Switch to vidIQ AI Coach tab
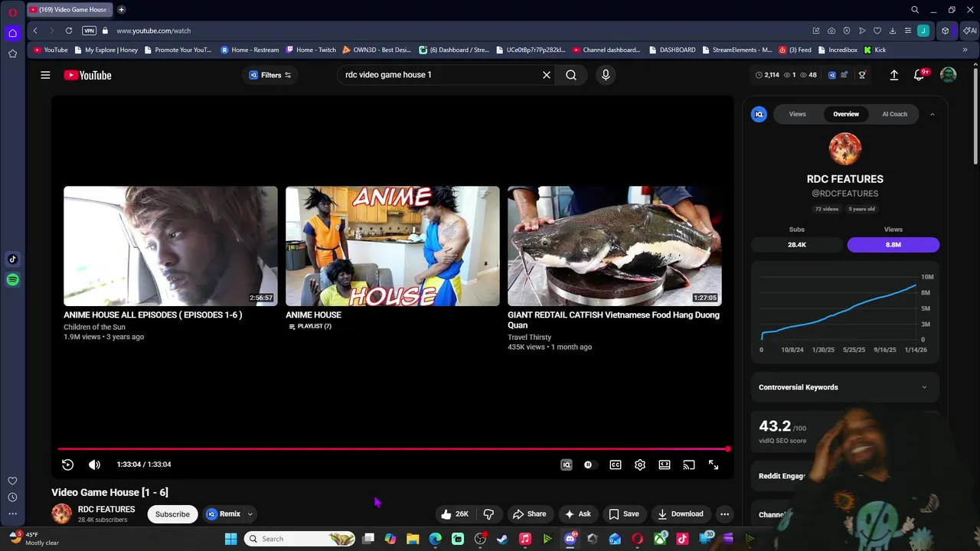This screenshot has width=980, height=551. click(x=894, y=114)
